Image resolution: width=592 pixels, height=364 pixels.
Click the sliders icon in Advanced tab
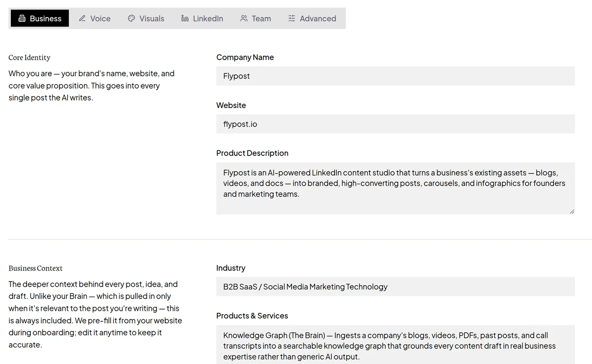click(x=292, y=18)
